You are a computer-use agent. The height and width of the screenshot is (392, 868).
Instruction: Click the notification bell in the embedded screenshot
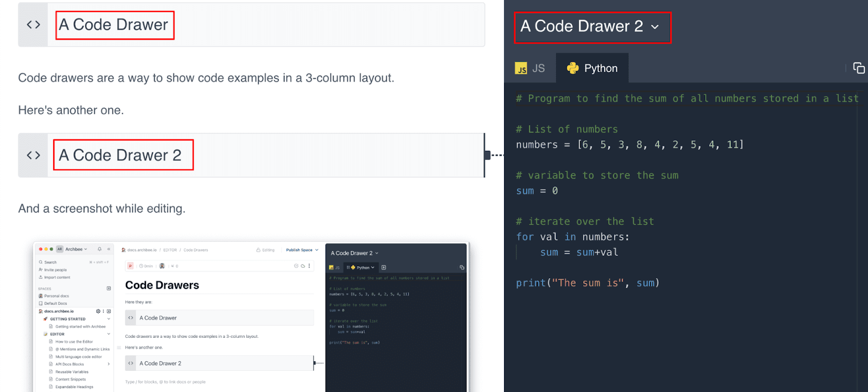(x=99, y=249)
